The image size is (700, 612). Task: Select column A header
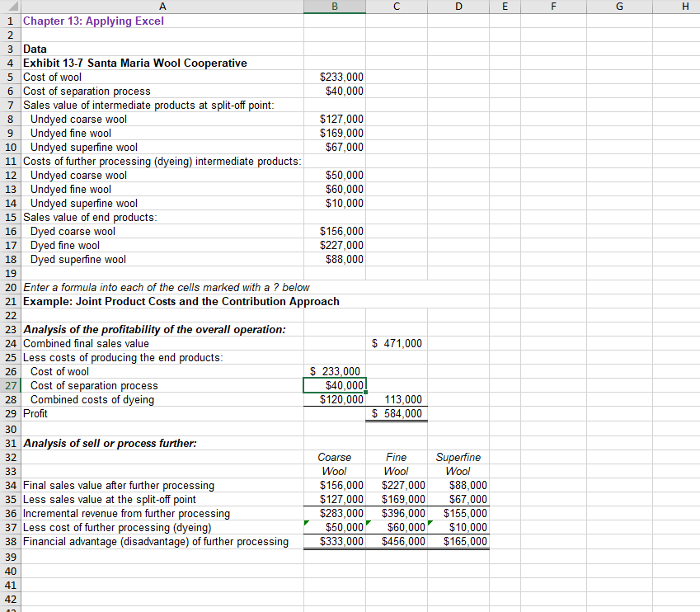(162, 7)
